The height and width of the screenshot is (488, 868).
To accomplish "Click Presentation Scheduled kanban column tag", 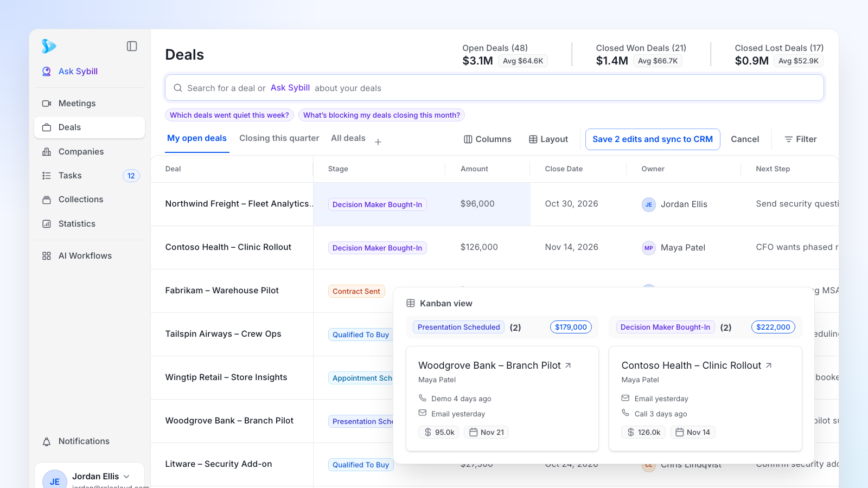I will pos(459,327).
